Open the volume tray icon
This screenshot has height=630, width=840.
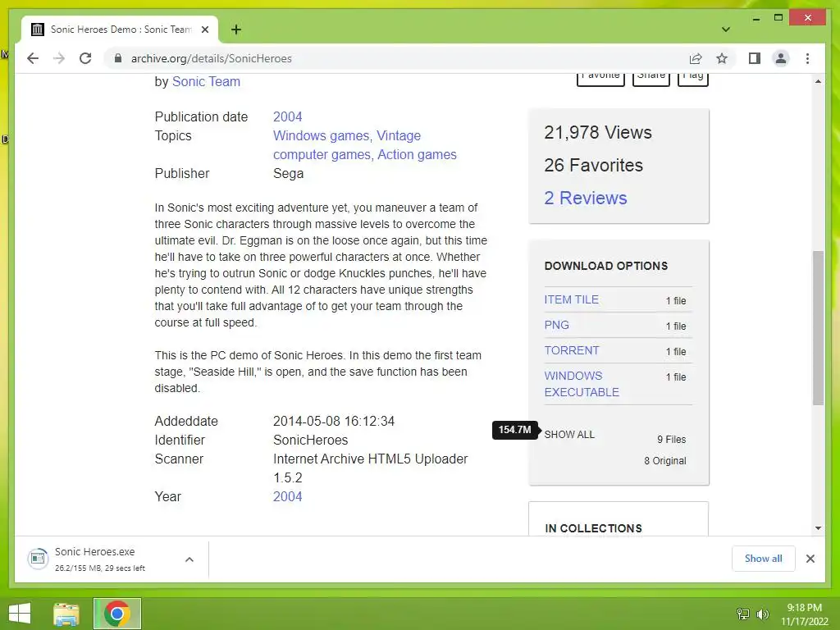click(x=762, y=614)
